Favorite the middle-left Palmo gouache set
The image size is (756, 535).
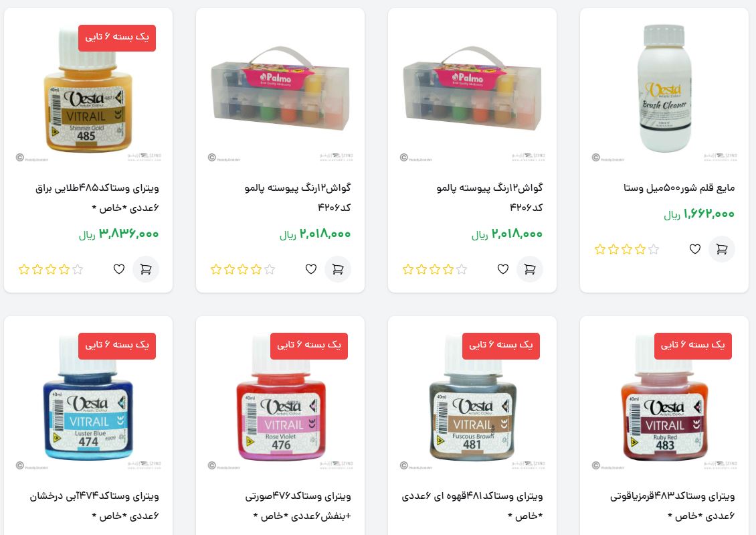tap(311, 269)
